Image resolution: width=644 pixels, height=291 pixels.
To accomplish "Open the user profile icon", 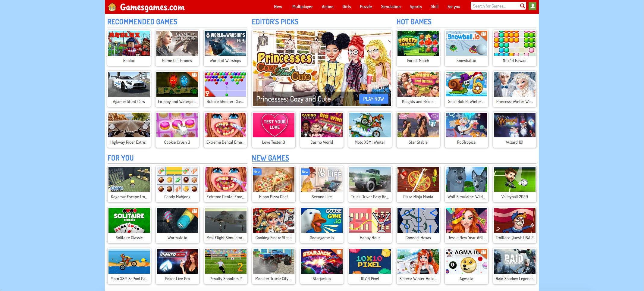I will (532, 6).
